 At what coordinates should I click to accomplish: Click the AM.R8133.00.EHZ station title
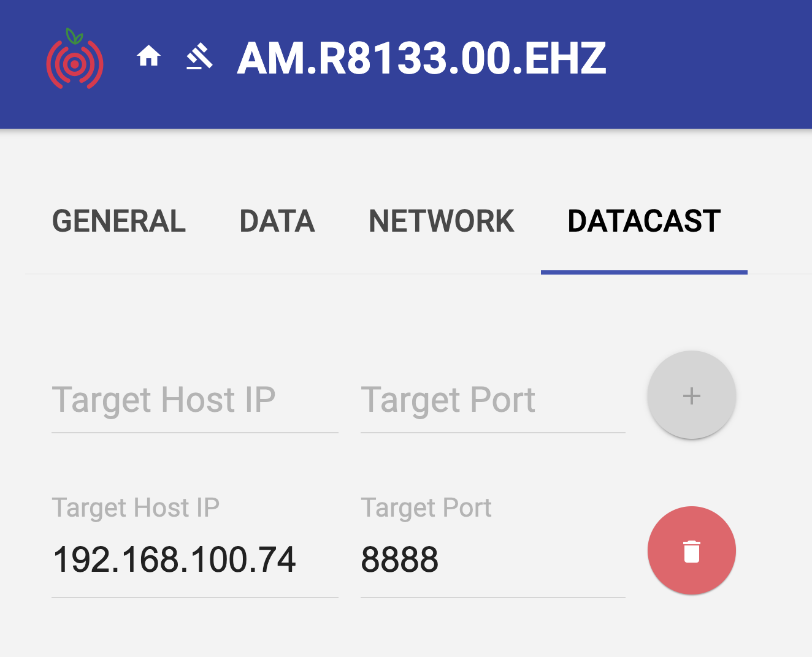(x=422, y=59)
